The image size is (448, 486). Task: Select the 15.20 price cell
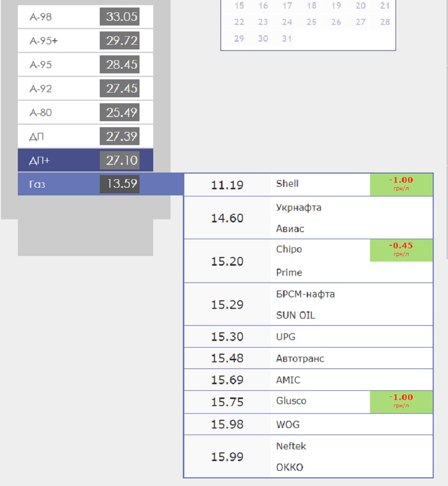(x=227, y=261)
